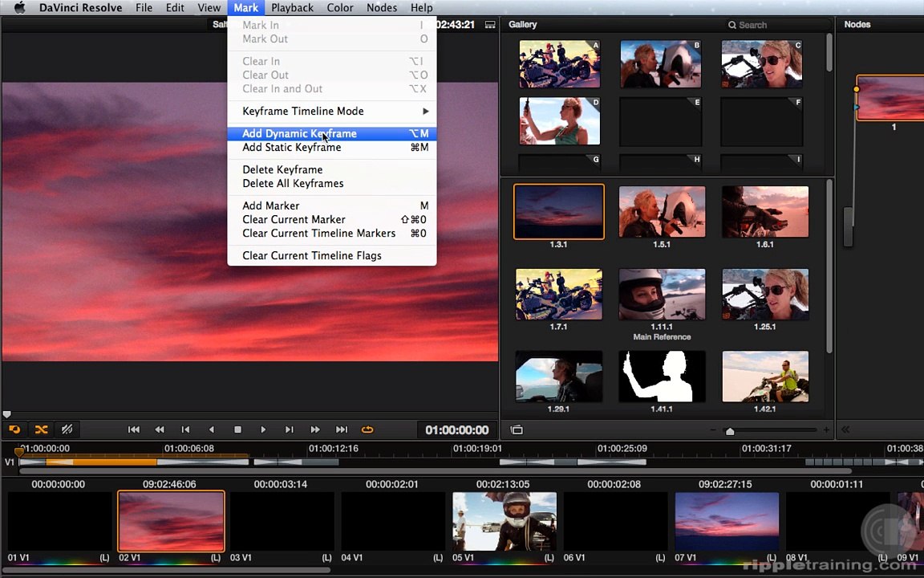The height and width of the screenshot is (578, 924).
Task: Click the fast forward transport button
Action: point(315,429)
